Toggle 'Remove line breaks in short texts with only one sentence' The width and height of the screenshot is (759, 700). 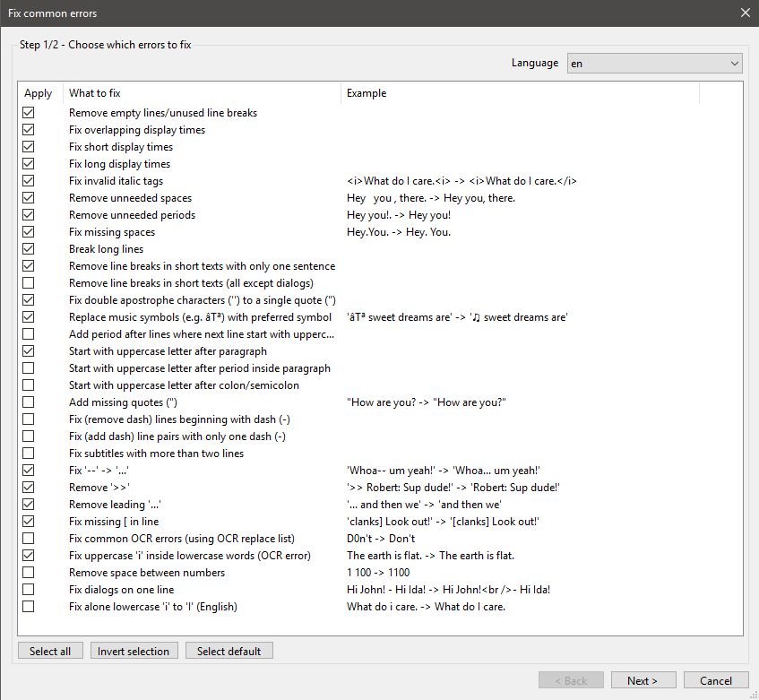[29, 266]
